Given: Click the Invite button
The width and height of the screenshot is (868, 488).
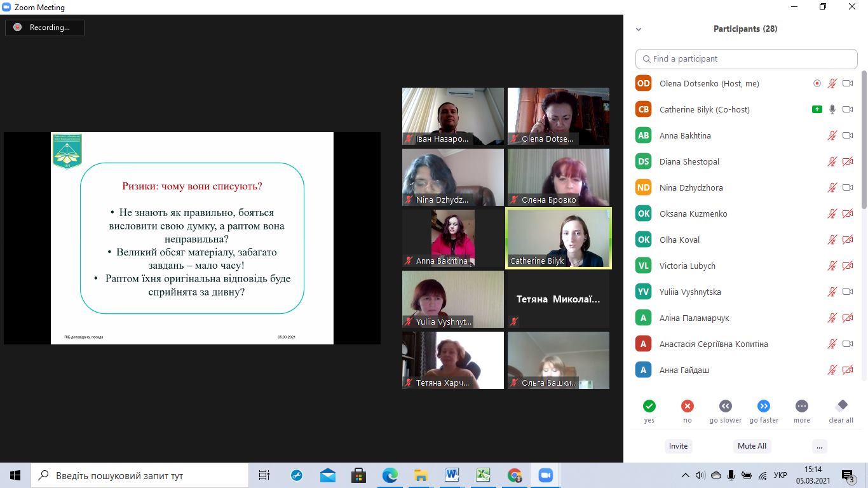Looking at the screenshot, I should point(678,446).
